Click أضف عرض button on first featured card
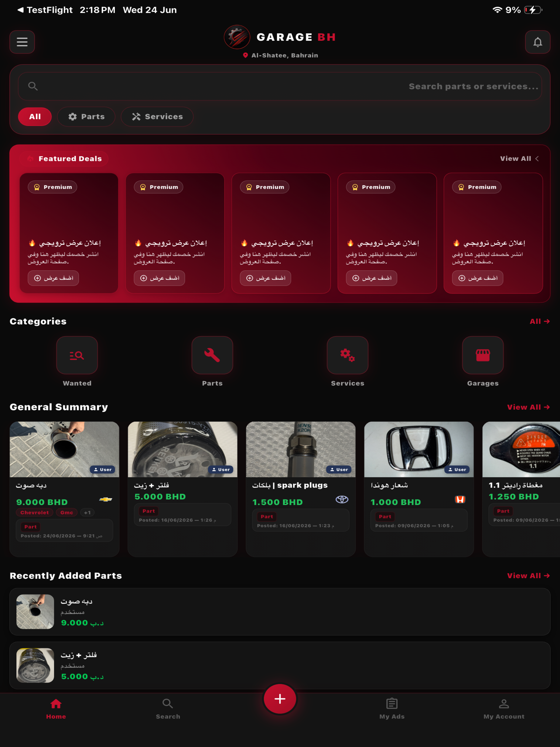 coord(53,278)
